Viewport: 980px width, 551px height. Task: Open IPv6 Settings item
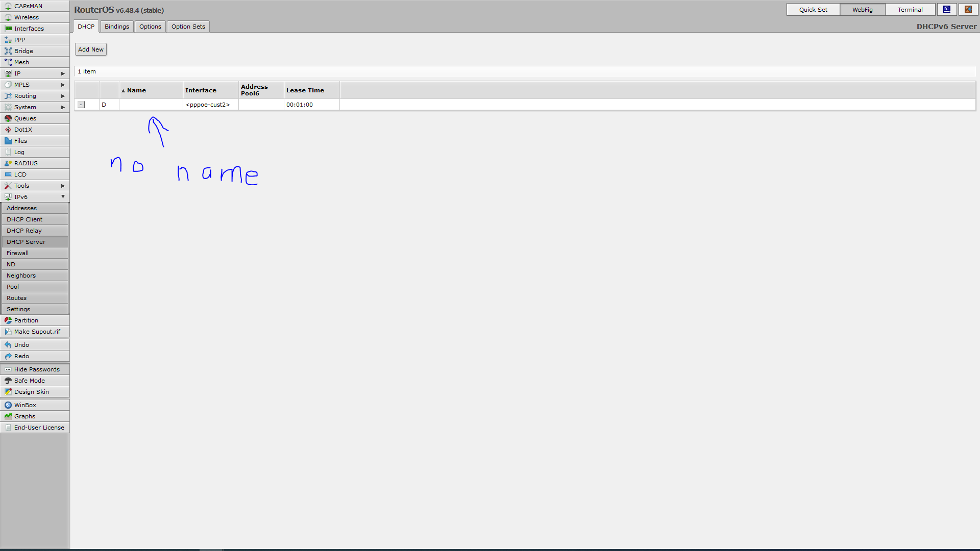point(35,309)
